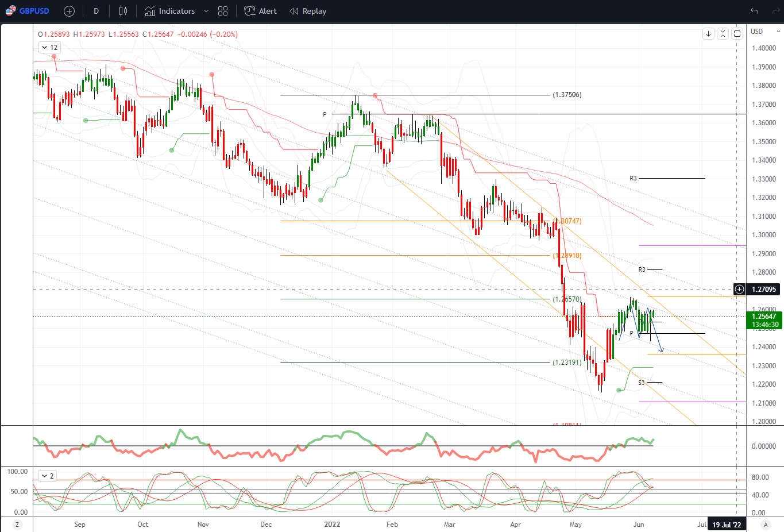This screenshot has width=784, height=532.
Task: Move the main pane down
Action: click(708, 34)
